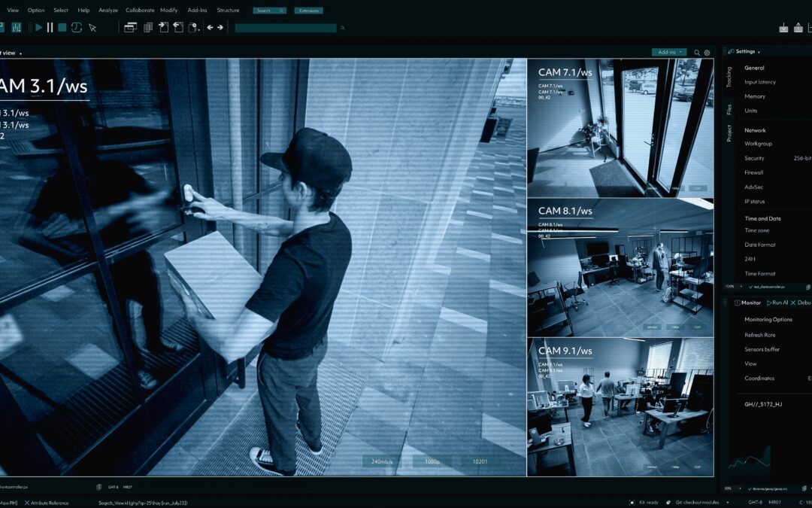The height and width of the screenshot is (508, 812).
Task: Click the cascade windows icon
Action: [x=131, y=28]
